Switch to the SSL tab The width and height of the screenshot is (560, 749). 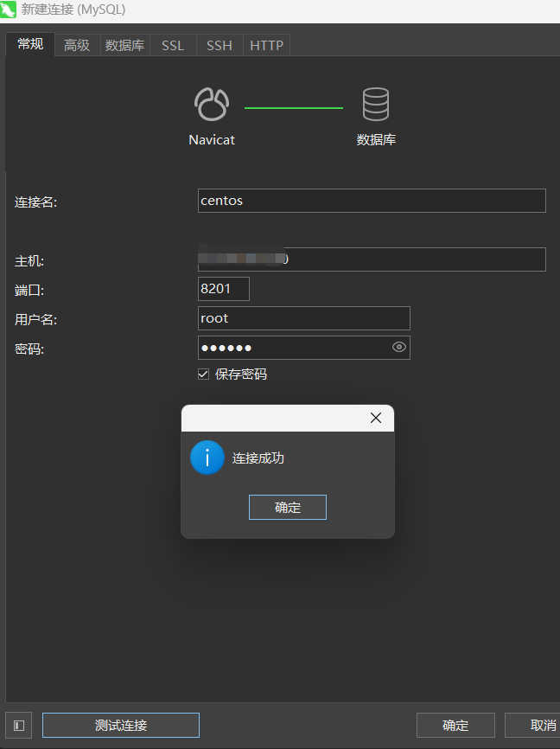point(173,45)
